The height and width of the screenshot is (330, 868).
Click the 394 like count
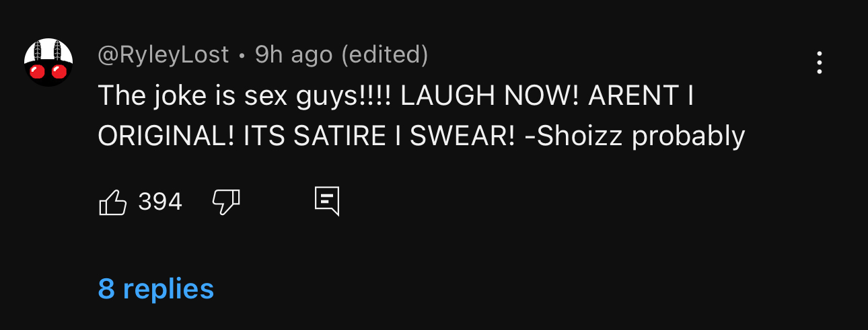tap(160, 202)
